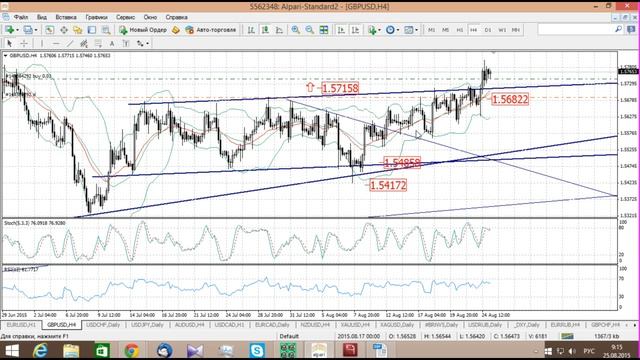The height and width of the screenshot is (360, 640).
Task: Click the toolbar search input field
Action: (x=576, y=29)
